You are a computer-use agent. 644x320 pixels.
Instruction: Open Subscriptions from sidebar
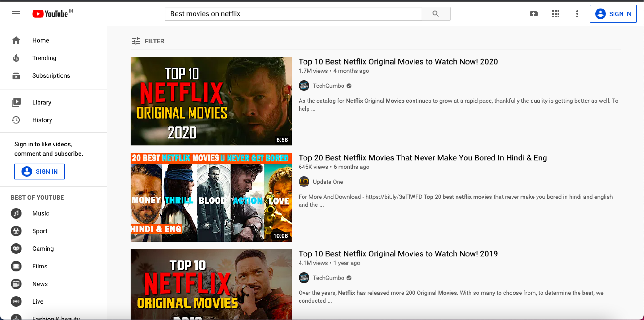(16, 75)
